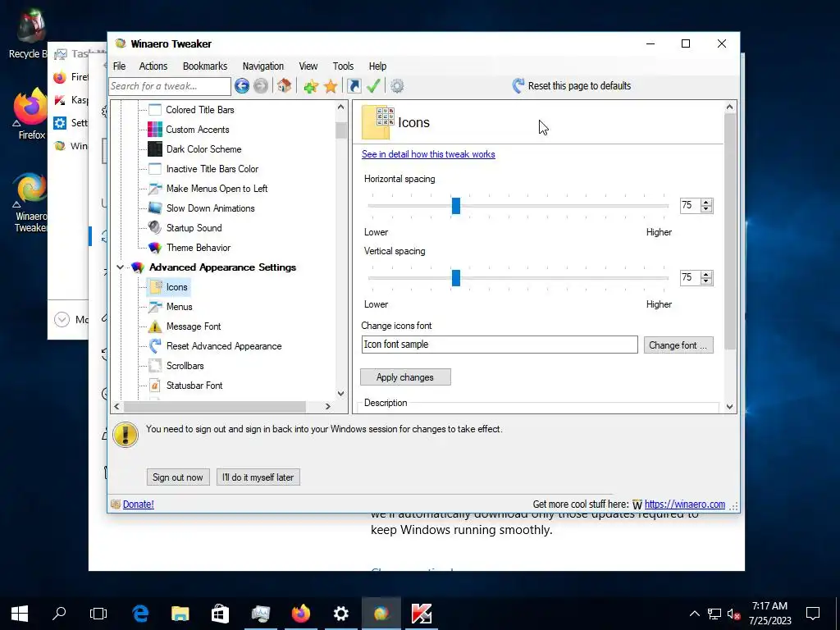
Task: Decrease Vertical spacing value with down arrow
Action: click(x=706, y=281)
